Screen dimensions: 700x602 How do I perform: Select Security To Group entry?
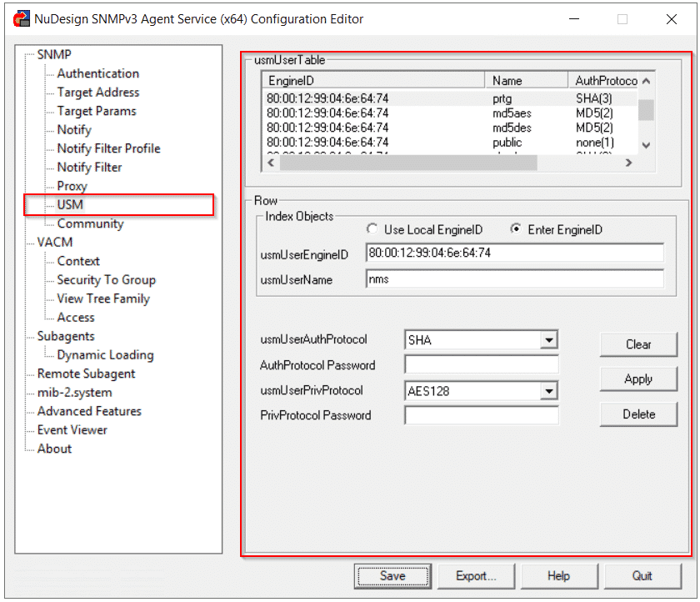coord(107,279)
